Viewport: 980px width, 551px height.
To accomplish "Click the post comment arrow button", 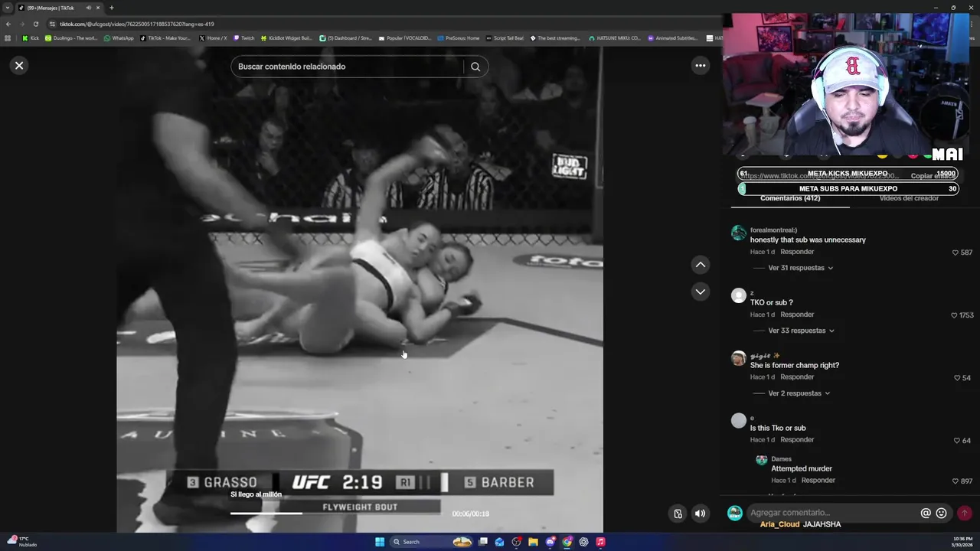I will (x=965, y=514).
